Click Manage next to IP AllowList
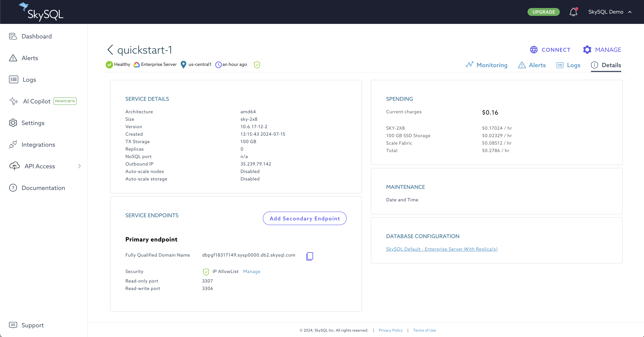The image size is (644, 337). pyautogui.click(x=251, y=272)
